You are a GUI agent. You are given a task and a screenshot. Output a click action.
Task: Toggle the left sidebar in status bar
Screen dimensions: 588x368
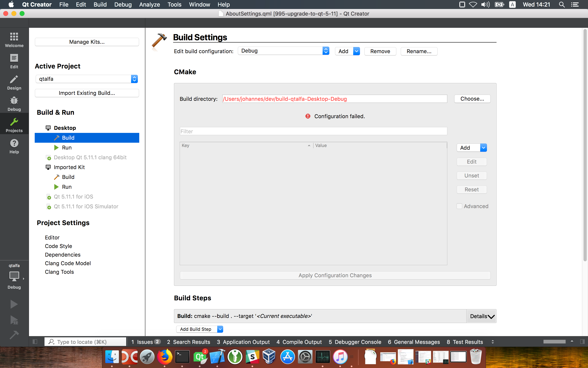(x=35, y=342)
